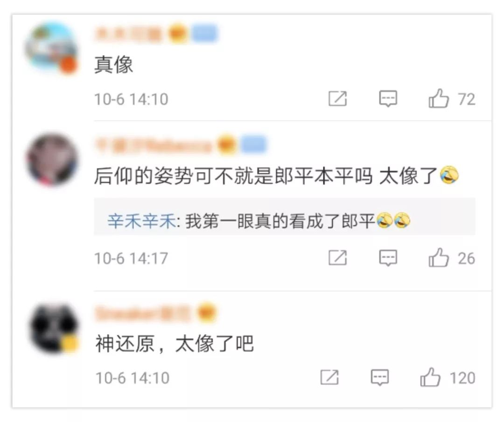Open third commenter's blurred username
Viewport: 504px width, 422px height.
tap(143, 313)
